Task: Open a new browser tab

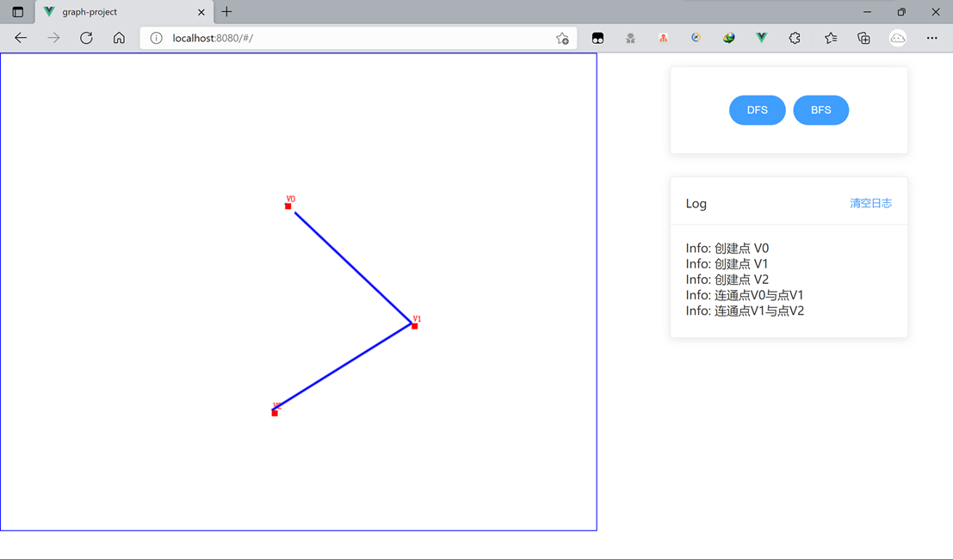Action: pos(226,11)
